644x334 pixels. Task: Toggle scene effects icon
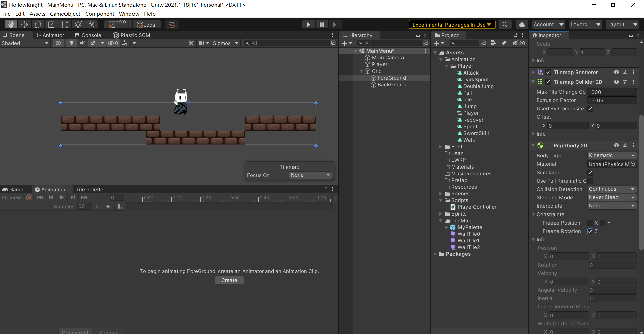tap(93, 43)
